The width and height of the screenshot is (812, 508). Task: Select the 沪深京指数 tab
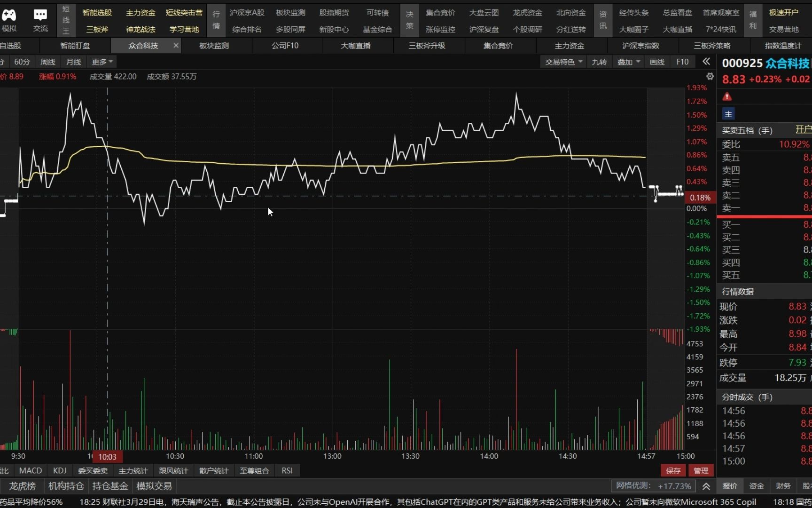(640, 46)
